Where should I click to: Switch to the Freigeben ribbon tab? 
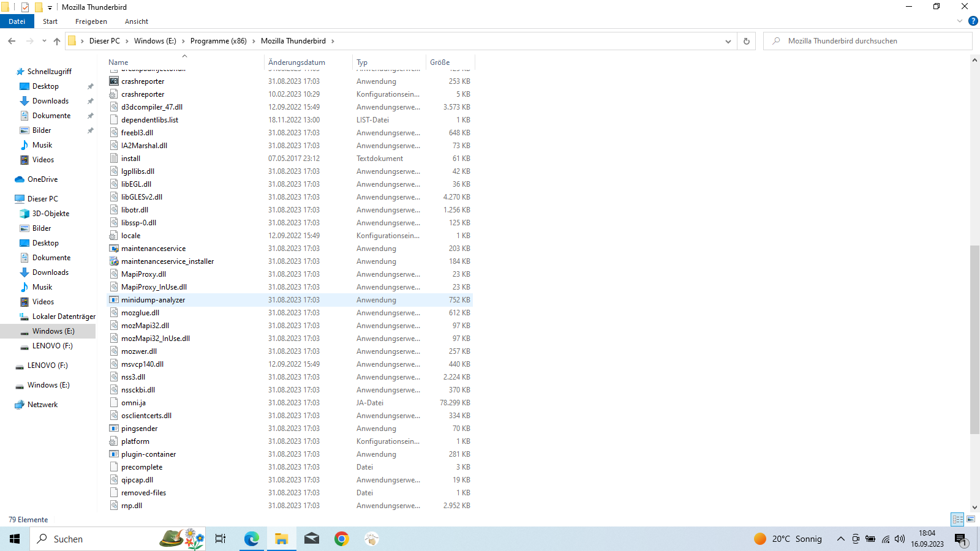(91, 21)
